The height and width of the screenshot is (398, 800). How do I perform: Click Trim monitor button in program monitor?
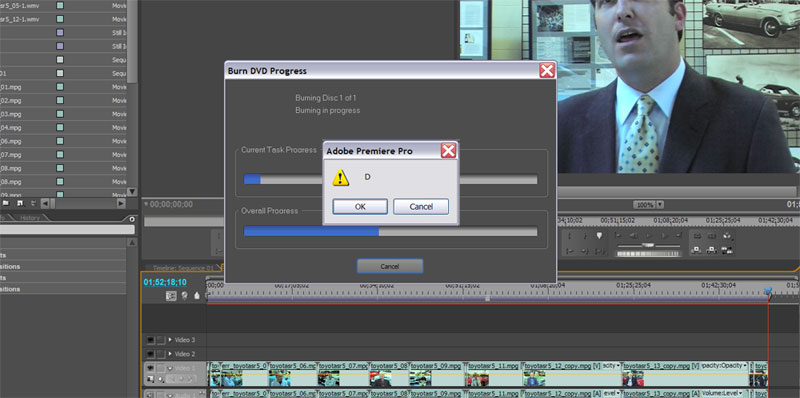tap(728, 250)
